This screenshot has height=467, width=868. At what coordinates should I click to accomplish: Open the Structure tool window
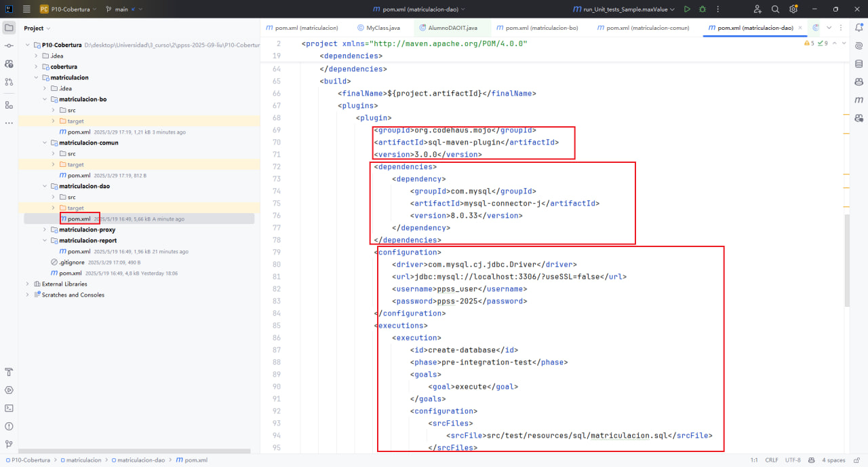pyautogui.click(x=9, y=105)
